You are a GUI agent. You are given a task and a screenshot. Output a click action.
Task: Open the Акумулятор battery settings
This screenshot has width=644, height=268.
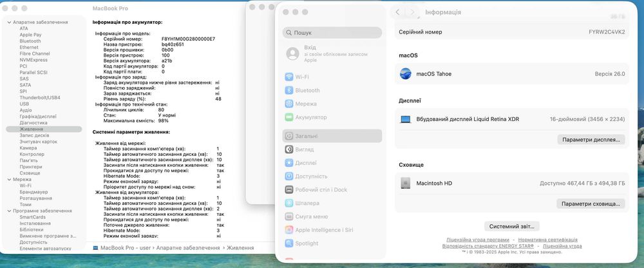(305, 117)
